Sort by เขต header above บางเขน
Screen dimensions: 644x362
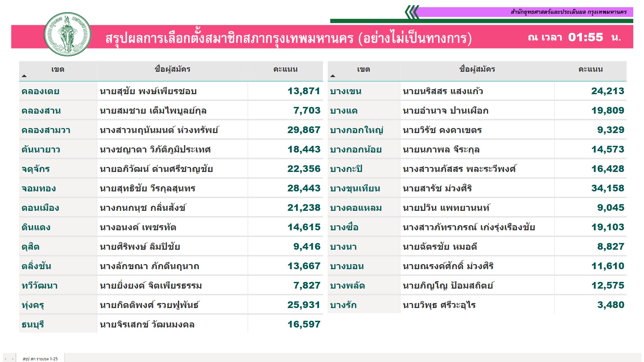pos(364,69)
